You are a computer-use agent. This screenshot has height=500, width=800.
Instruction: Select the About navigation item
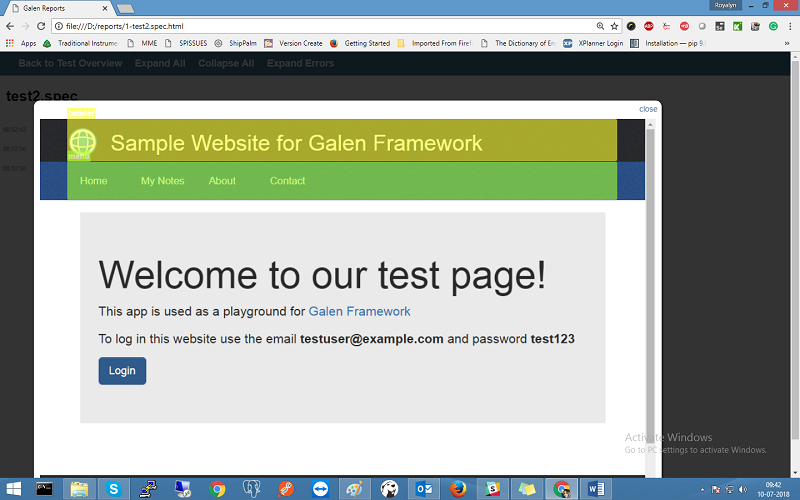coord(222,181)
